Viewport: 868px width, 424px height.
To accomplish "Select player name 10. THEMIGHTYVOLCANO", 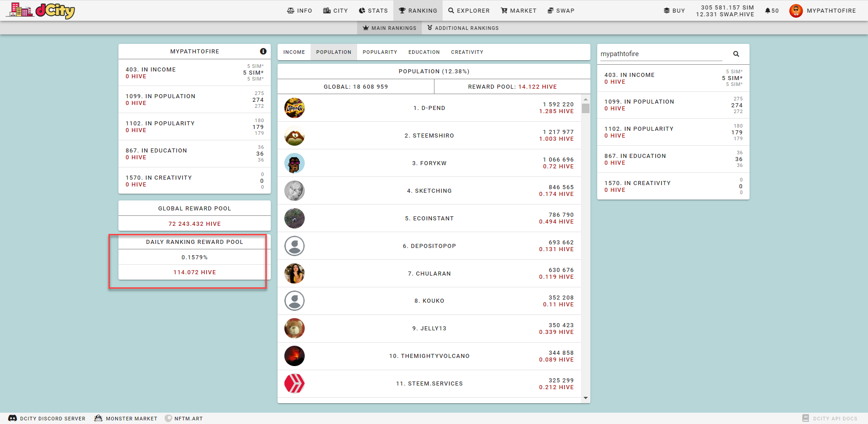I will point(429,356).
